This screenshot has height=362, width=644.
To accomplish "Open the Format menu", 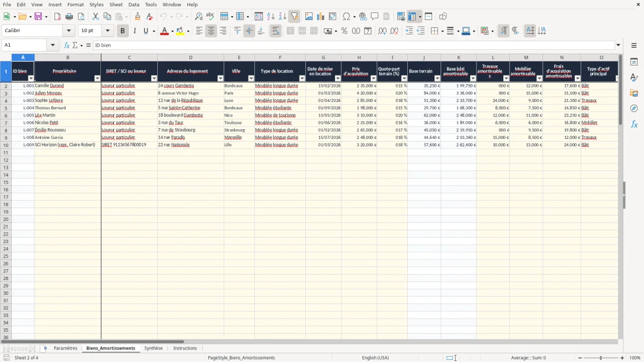I will point(75,4).
